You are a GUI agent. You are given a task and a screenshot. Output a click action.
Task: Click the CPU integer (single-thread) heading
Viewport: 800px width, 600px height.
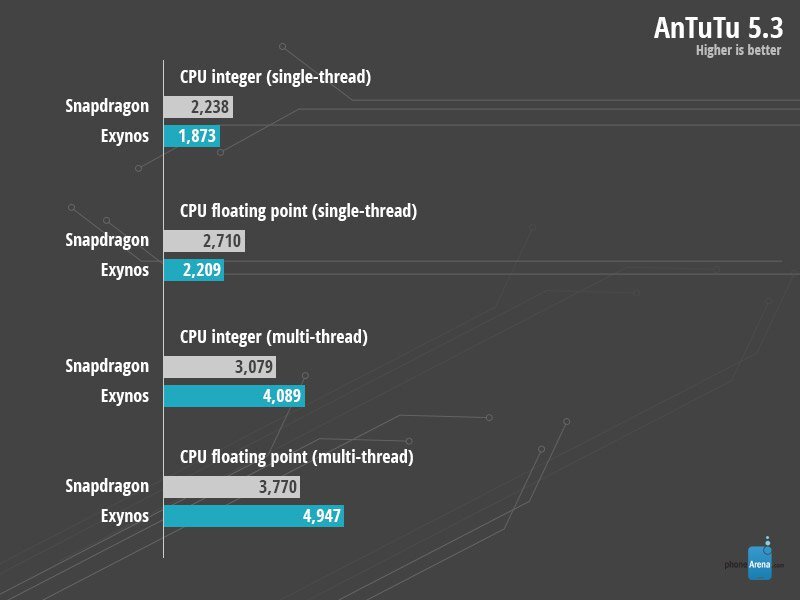pyautogui.click(x=275, y=77)
